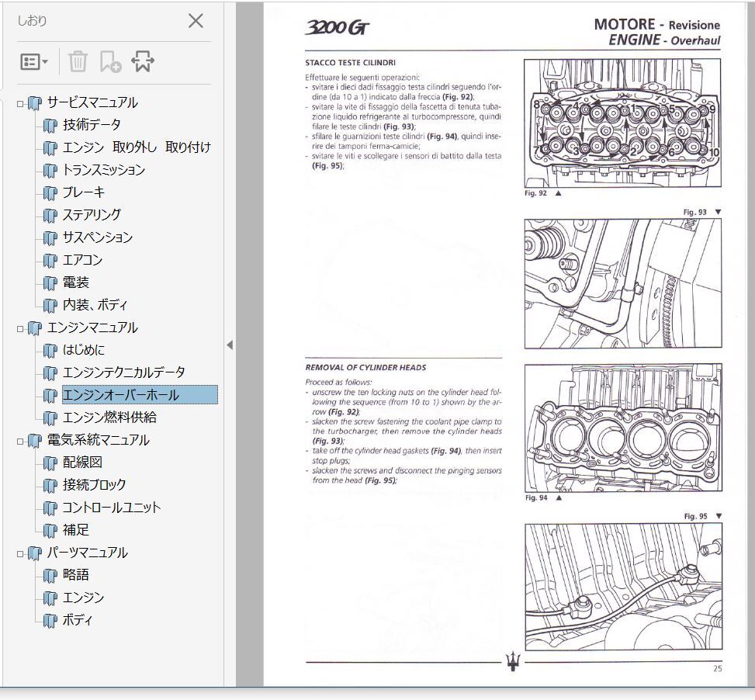Screen dimensions: 755x700
Task: Click the bookmark icon beside 電装
Action: pyautogui.click(x=50, y=283)
